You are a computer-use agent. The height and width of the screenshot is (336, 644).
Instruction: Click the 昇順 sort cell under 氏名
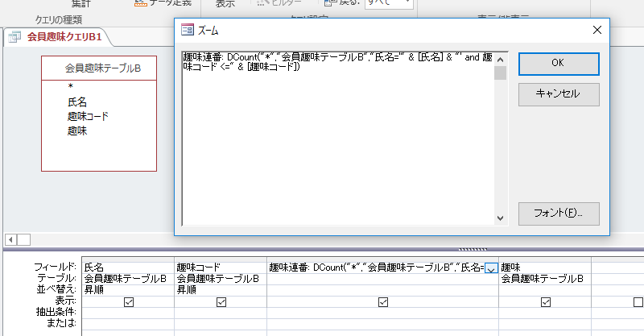[x=128, y=290]
